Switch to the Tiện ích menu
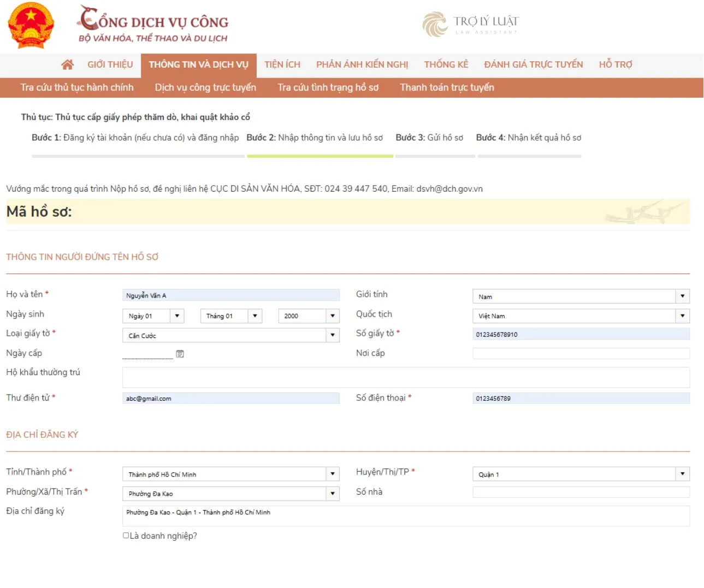Viewport: 704px width, 588px height. 282,64
